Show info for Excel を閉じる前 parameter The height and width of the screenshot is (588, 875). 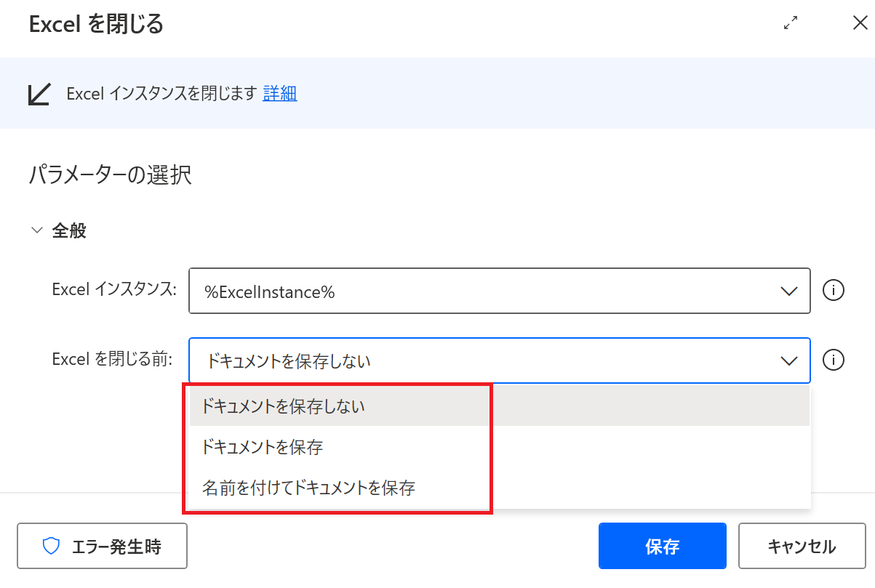coord(833,361)
